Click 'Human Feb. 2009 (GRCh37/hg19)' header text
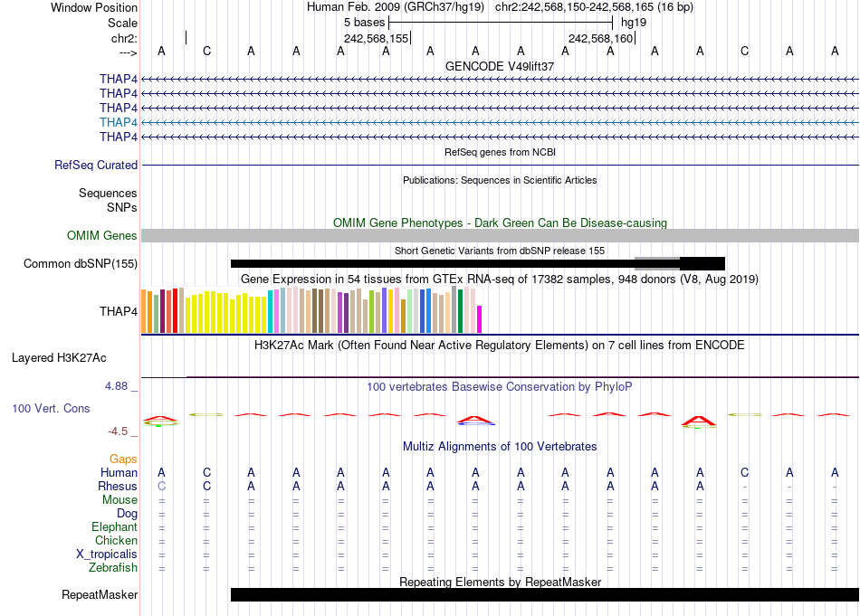The height and width of the screenshot is (616, 860). click(396, 7)
